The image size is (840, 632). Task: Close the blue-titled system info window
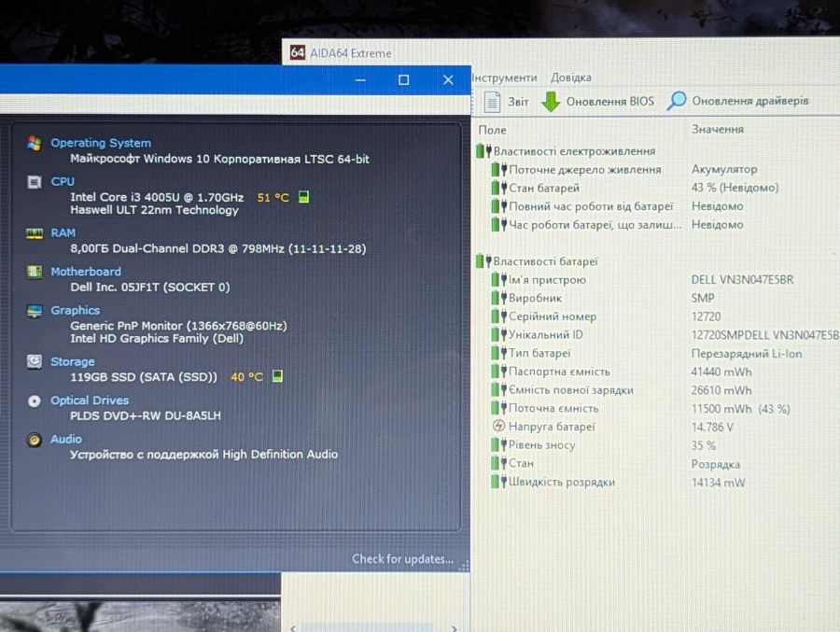click(x=448, y=80)
